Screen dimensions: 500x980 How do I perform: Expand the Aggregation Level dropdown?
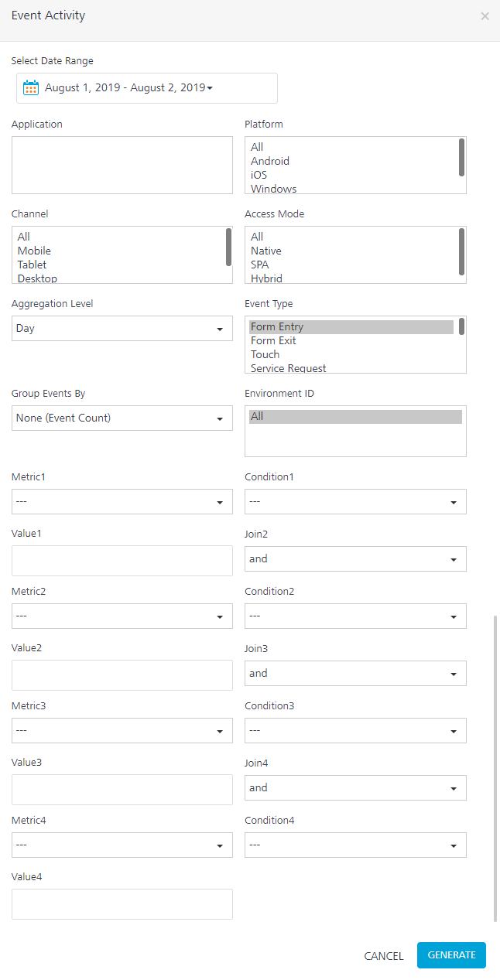122,328
